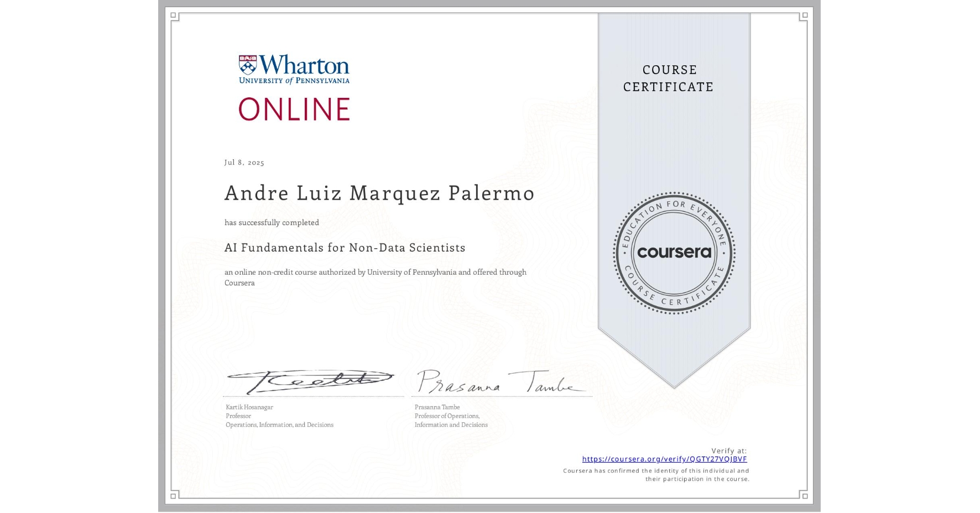Screen dimensions: 980x513
Task: Click 'Operations, Information, and Decisions' under Hosanagar
Action: click(279, 425)
